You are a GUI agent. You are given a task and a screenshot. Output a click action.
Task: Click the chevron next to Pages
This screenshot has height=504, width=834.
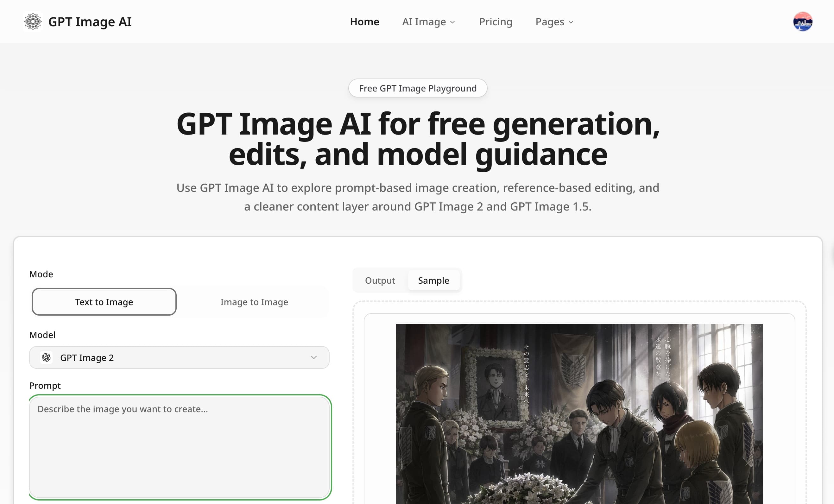[x=570, y=22]
